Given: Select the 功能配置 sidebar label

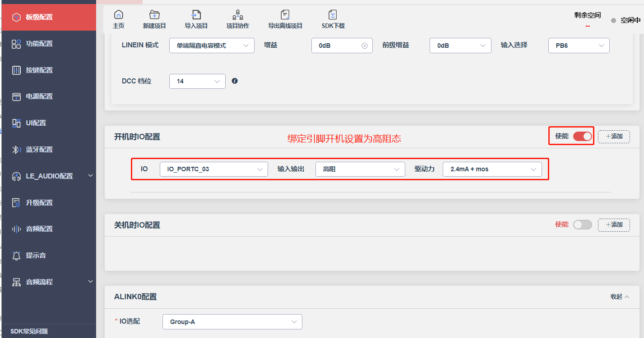Looking at the screenshot, I should (x=39, y=44).
